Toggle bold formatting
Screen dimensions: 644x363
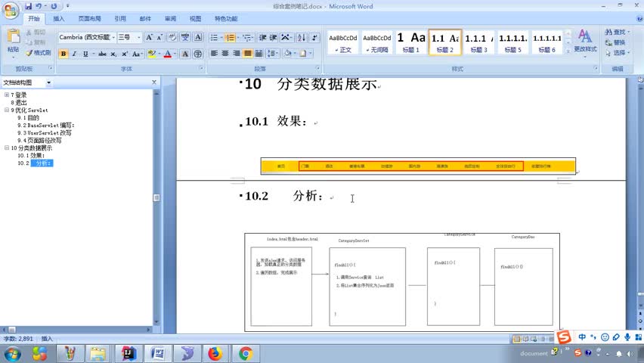[63, 54]
